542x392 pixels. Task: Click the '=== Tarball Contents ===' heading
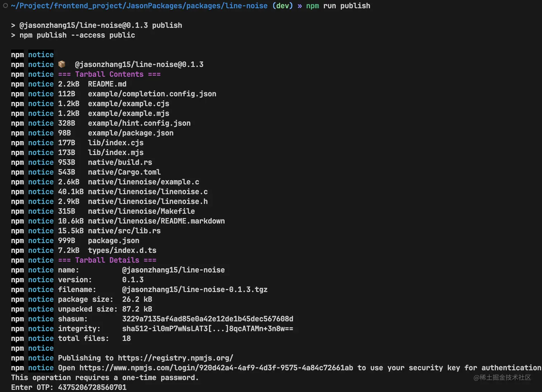pos(109,74)
